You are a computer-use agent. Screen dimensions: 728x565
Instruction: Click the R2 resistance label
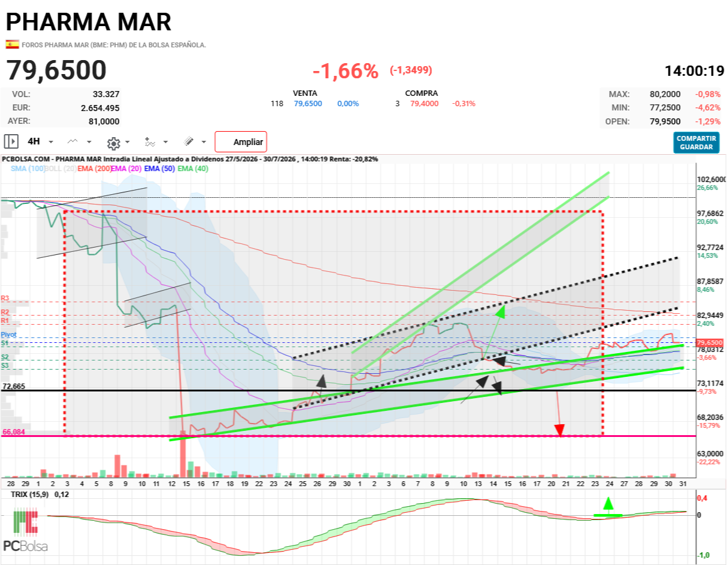click(x=5, y=311)
